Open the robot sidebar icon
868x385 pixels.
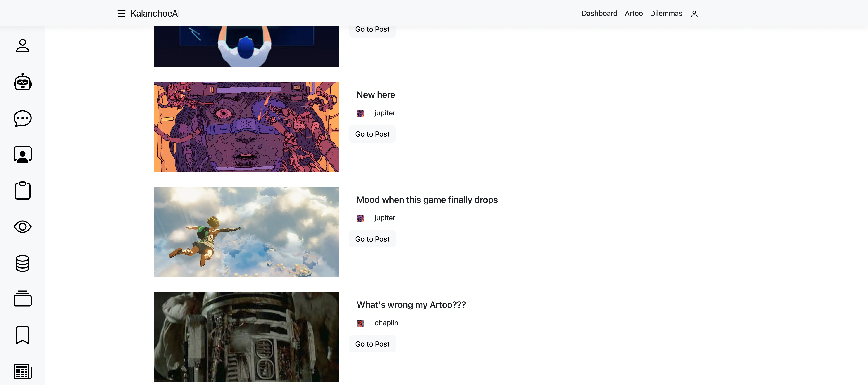(x=23, y=82)
